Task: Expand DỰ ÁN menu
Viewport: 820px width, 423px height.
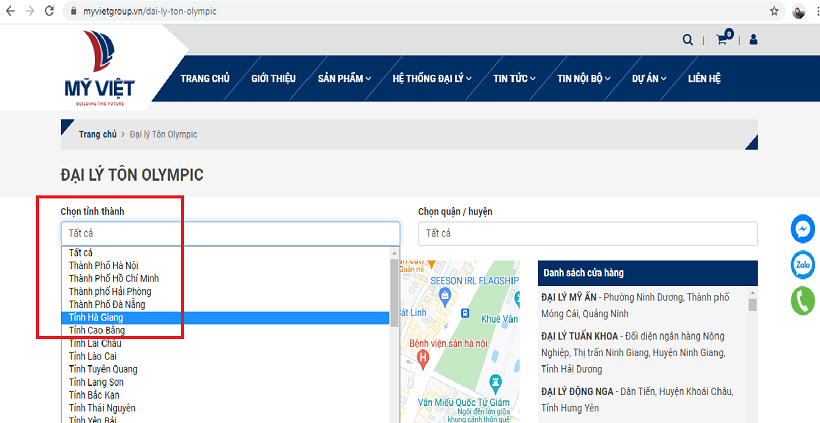Action: point(649,78)
